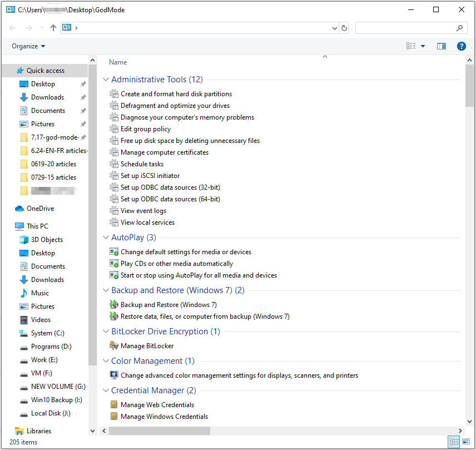The width and height of the screenshot is (476, 450).
Task: Open Create and format hard disk partitions
Action: point(176,94)
